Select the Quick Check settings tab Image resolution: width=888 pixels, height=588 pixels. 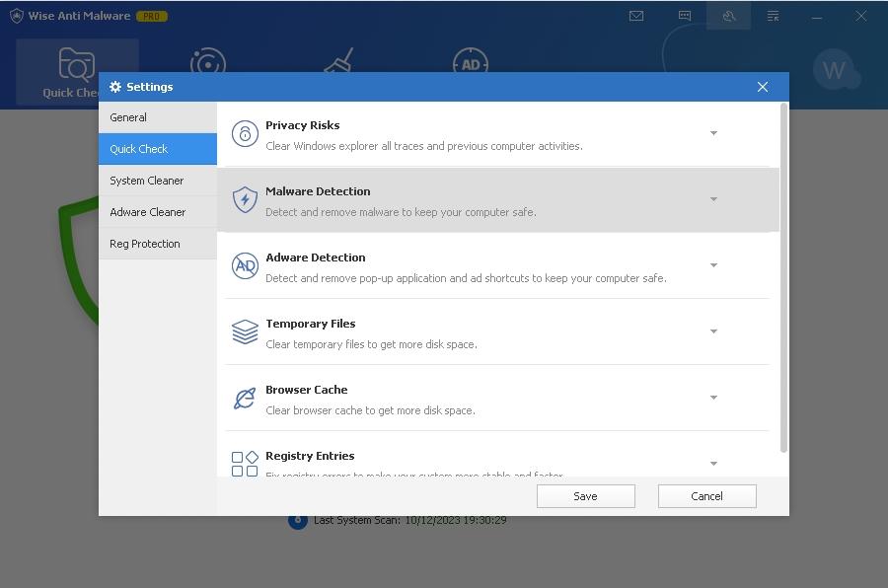(158, 149)
